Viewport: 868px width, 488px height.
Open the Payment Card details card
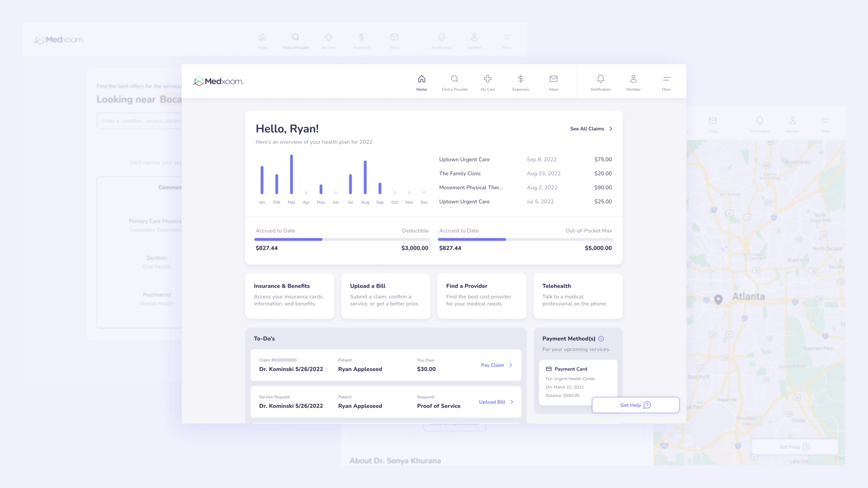click(x=578, y=383)
